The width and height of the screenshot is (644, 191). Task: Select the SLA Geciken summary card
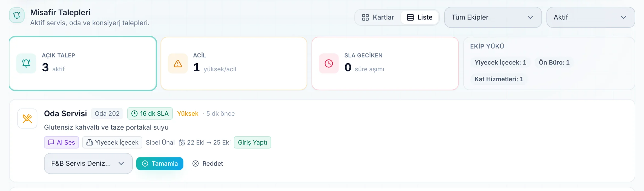[385, 63]
